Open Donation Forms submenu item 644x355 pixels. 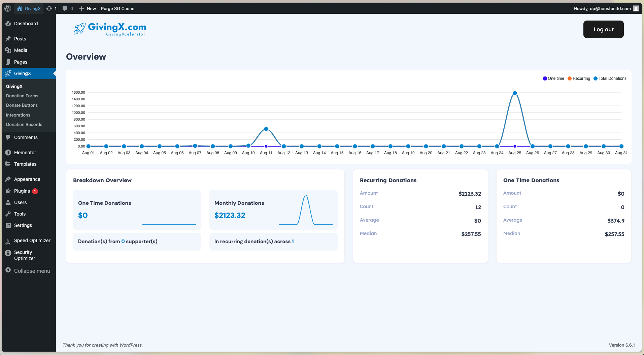pos(22,96)
